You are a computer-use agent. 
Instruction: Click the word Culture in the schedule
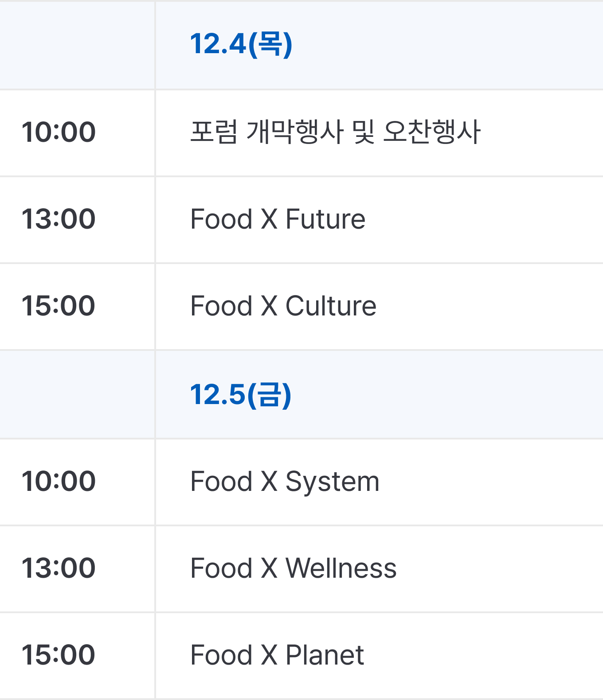pyautogui.click(x=331, y=306)
